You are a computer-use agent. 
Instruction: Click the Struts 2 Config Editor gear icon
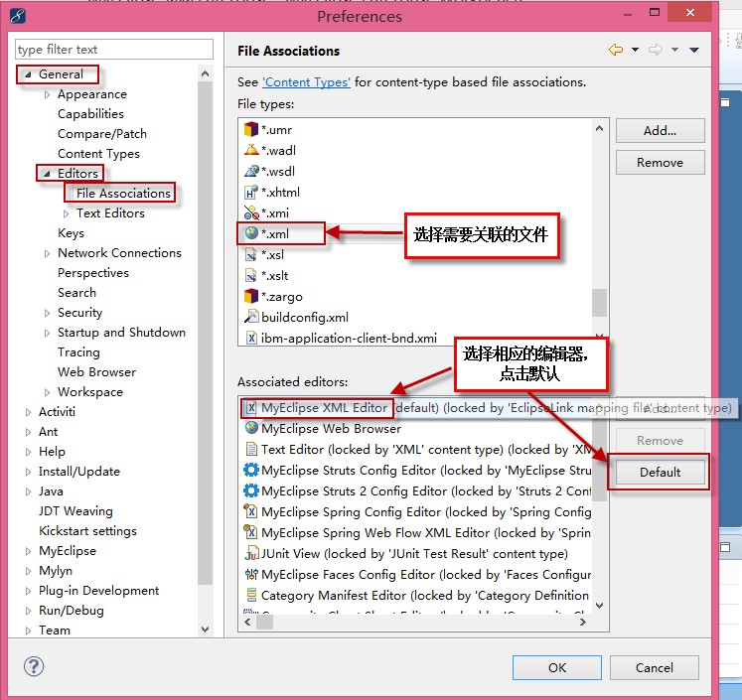[250, 490]
